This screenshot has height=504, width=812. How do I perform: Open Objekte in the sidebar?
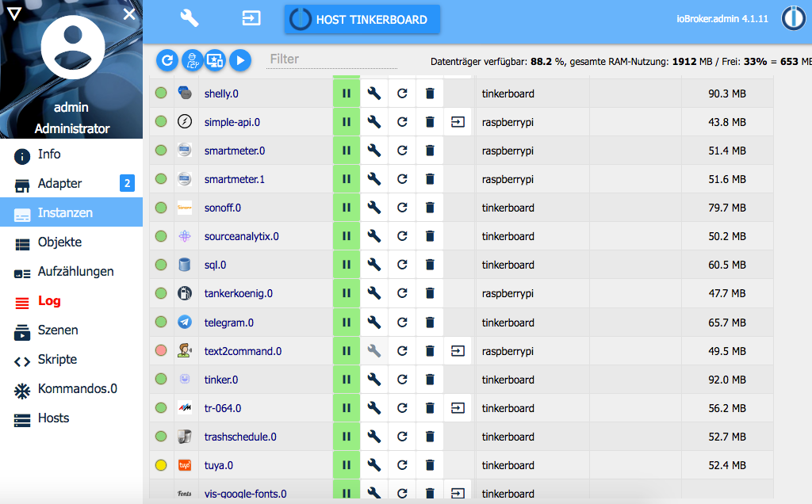[71, 242]
